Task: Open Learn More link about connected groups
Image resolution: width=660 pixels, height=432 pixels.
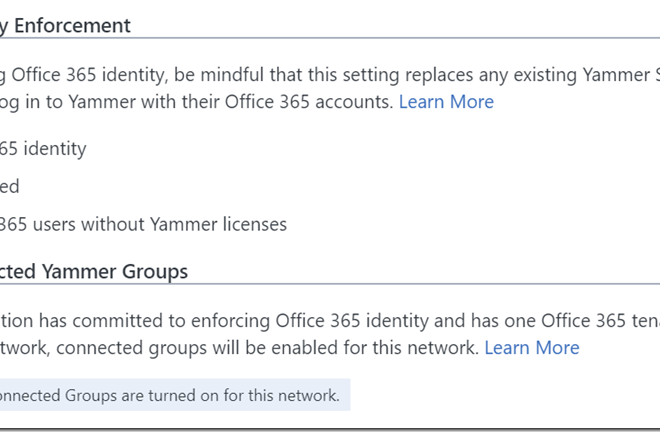Action: click(x=532, y=348)
